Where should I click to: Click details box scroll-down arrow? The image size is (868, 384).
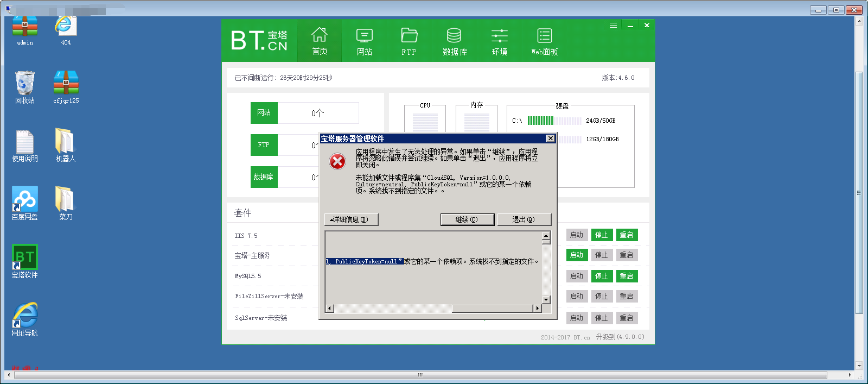click(x=546, y=300)
